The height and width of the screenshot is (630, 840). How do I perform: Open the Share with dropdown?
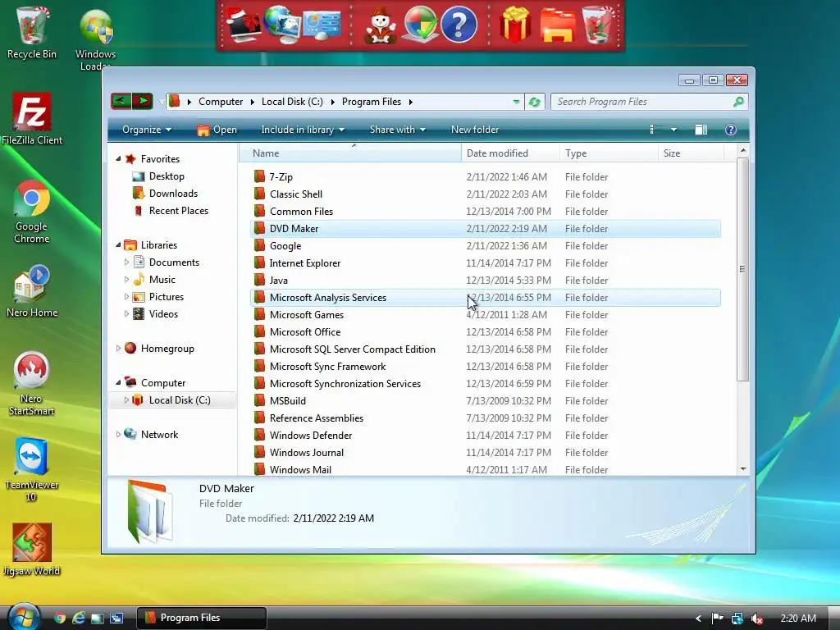[x=398, y=130]
